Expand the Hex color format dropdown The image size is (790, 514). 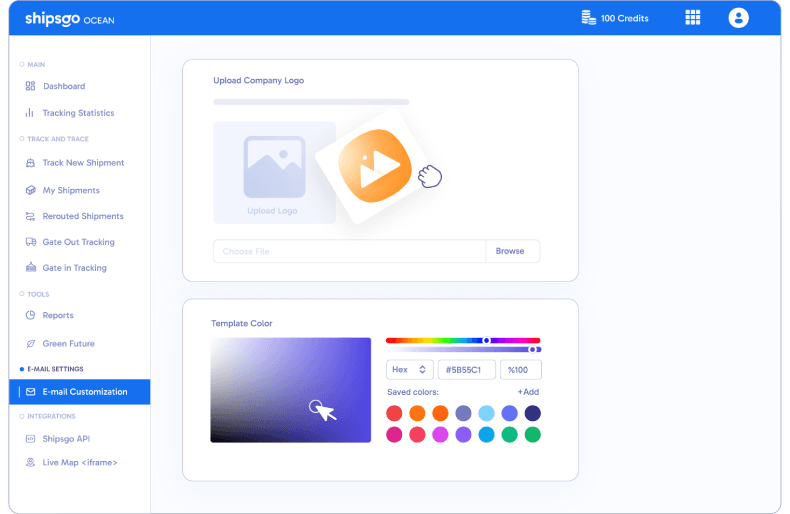pyautogui.click(x=410, y=370)
